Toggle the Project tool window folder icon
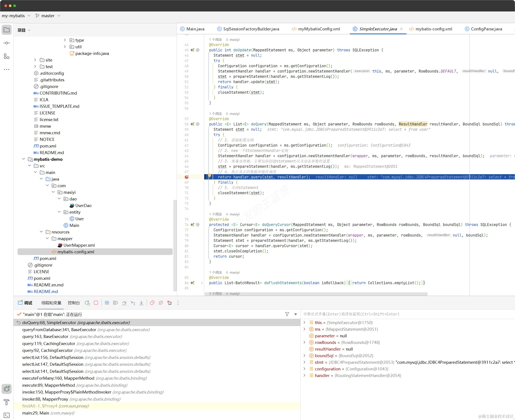Viewport: 515px width, 420px height. click(x=7, y=30)
